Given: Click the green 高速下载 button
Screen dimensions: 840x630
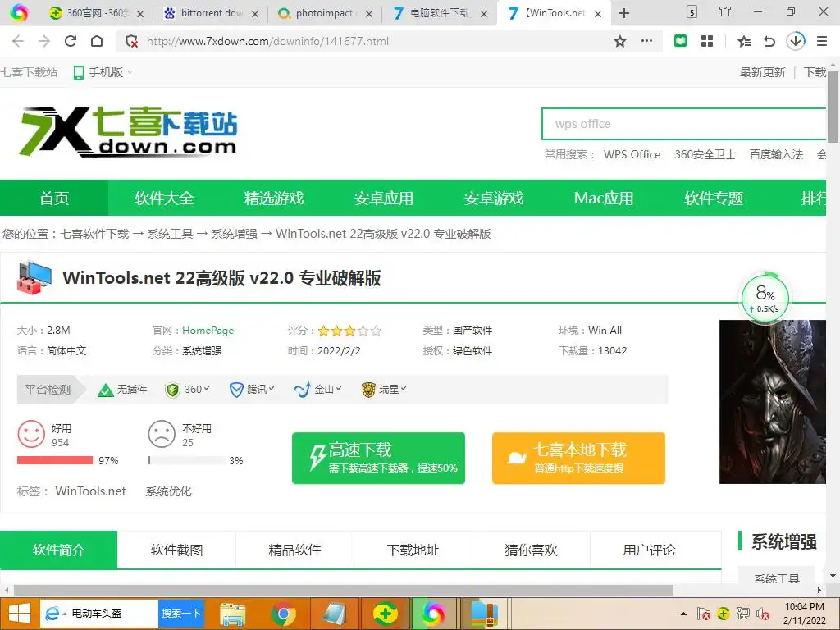Looking at the screenshot, I should [x=378, y=458].
